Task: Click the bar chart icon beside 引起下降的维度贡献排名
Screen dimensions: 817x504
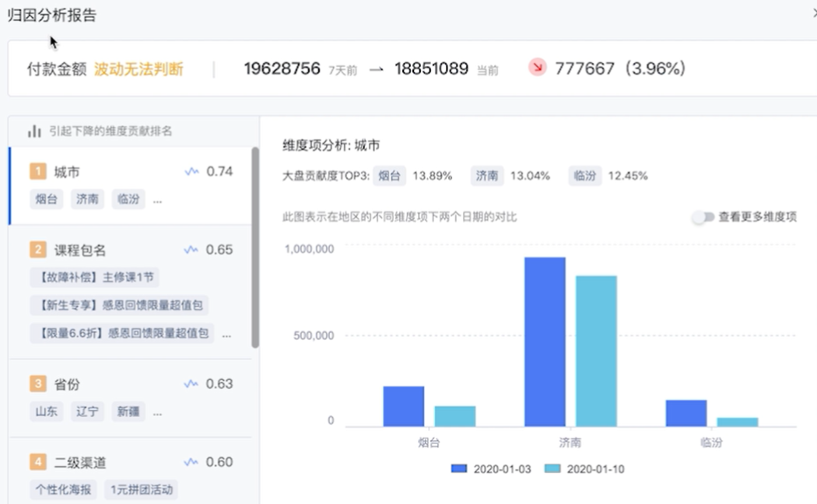Action: (x=34, y=131)
